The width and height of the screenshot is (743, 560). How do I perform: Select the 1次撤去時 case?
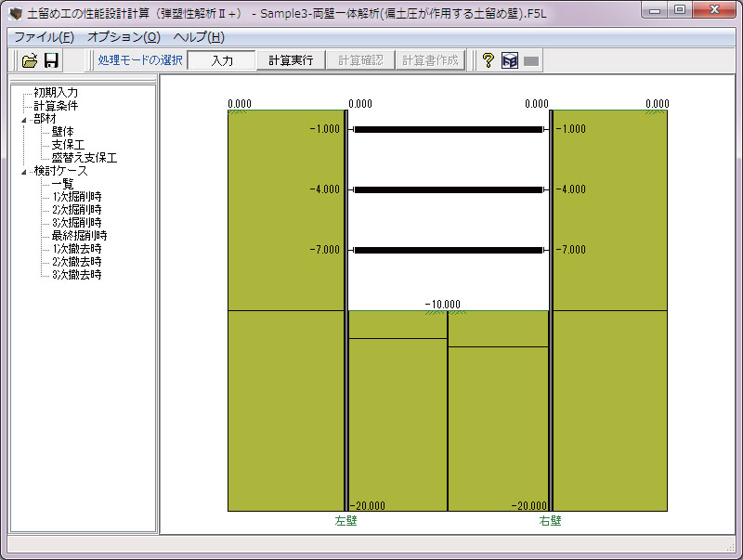(77, 248)
